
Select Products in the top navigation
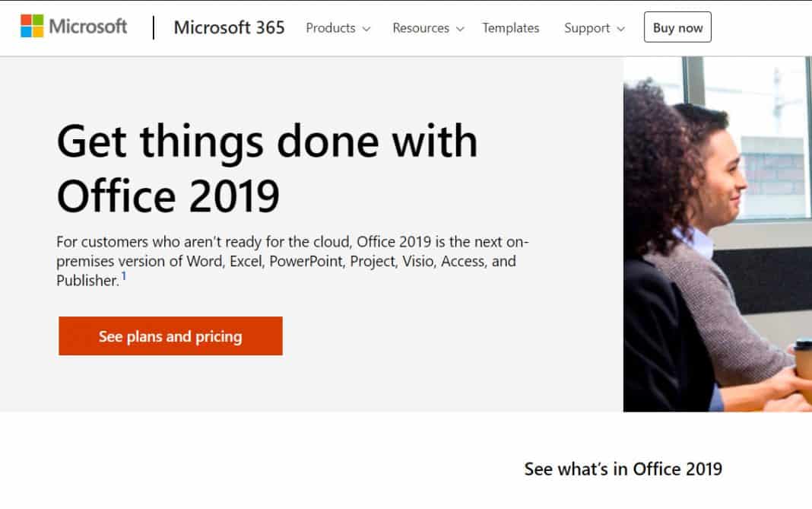[332, 28]
